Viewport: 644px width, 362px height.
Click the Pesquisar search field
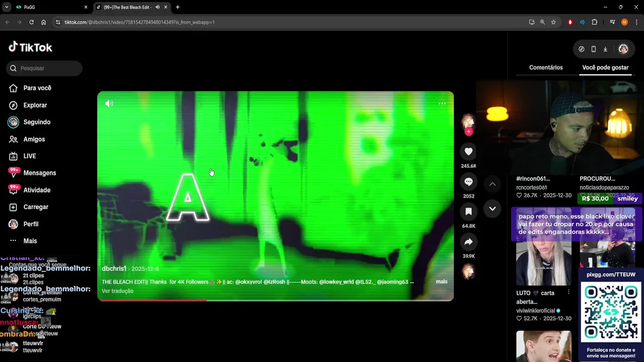click(44, 68)
